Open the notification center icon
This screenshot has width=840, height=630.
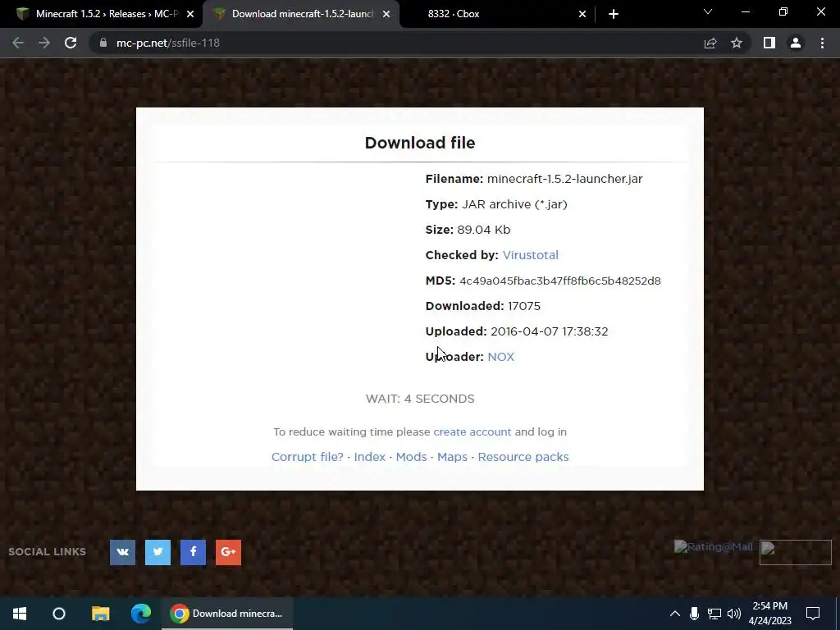813,614
